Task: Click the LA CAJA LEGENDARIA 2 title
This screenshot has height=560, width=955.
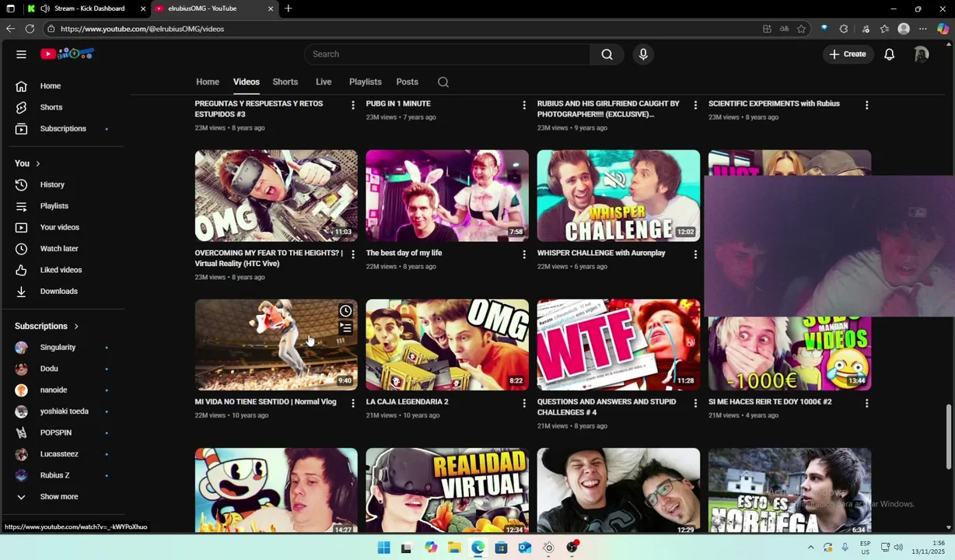Action: (x=408, y=402)
